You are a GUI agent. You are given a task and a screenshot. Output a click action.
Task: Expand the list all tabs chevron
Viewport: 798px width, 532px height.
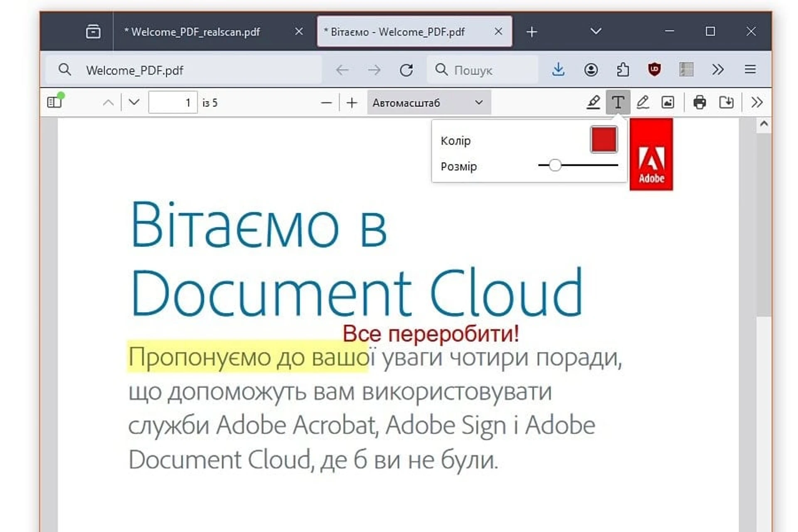[x=596, y=31]
